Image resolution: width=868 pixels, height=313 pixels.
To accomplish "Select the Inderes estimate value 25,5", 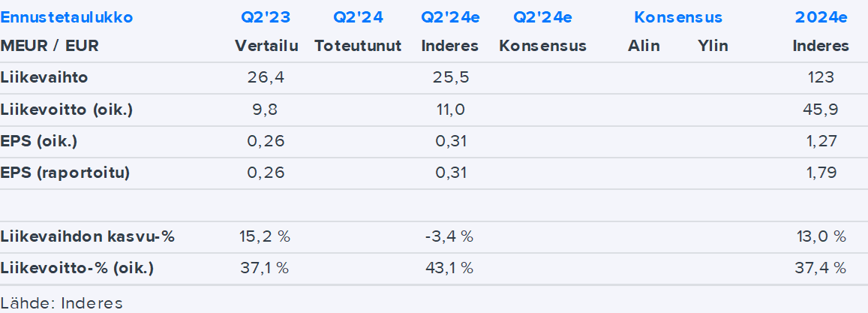I will tap(449, 77).
